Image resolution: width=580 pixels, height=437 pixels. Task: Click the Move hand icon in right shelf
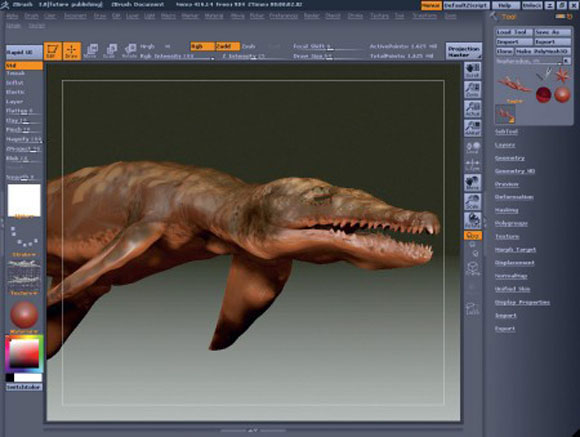(473, 183)
